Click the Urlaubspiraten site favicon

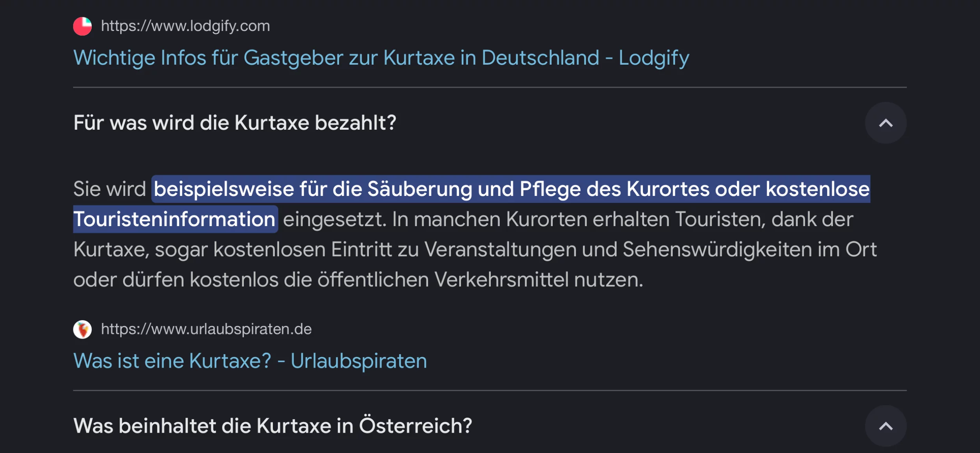tap(82, 329)
